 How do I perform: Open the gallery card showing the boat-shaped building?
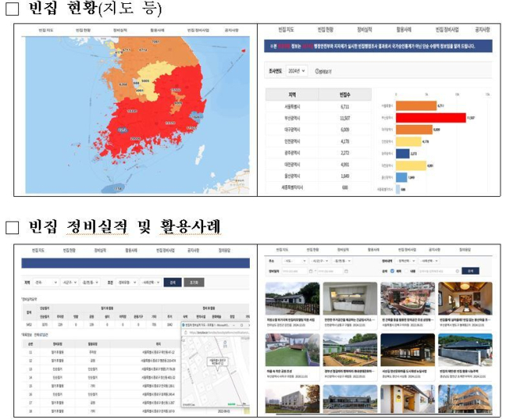click(408, 305)
